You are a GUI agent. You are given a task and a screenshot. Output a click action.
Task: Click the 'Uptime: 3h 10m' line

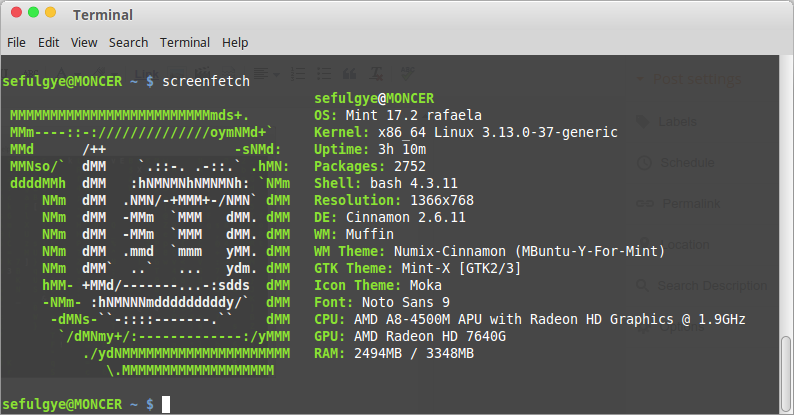[x=370, y=149]
